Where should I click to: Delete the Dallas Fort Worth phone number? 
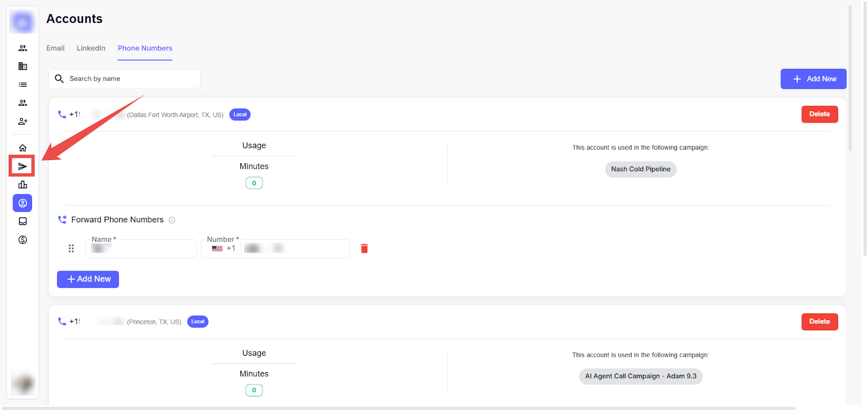[819, 114]
